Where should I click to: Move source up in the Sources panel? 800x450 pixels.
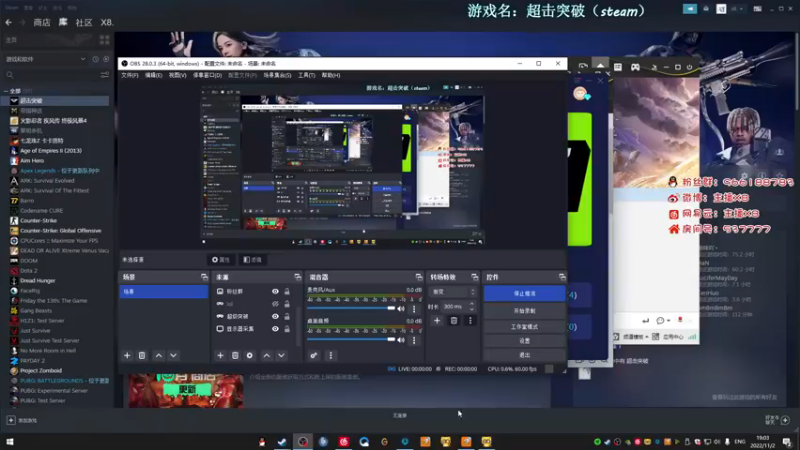(267, 355)
